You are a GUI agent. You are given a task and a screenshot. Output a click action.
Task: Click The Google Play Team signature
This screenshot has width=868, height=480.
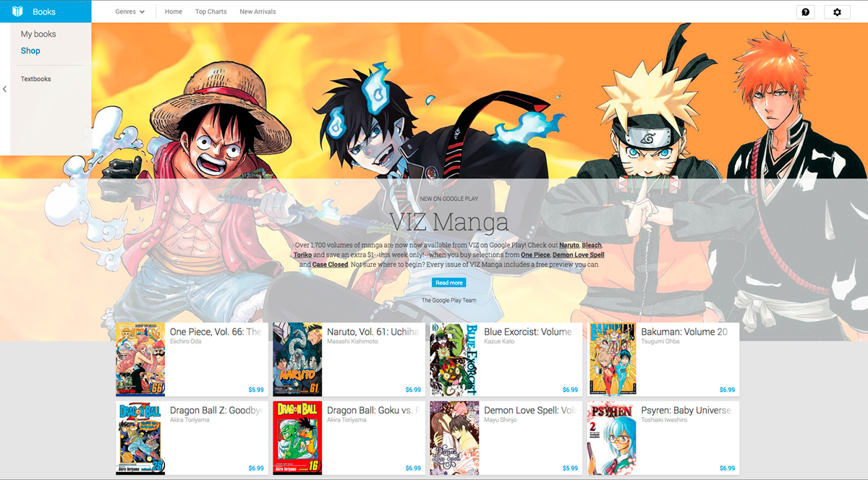449,300
